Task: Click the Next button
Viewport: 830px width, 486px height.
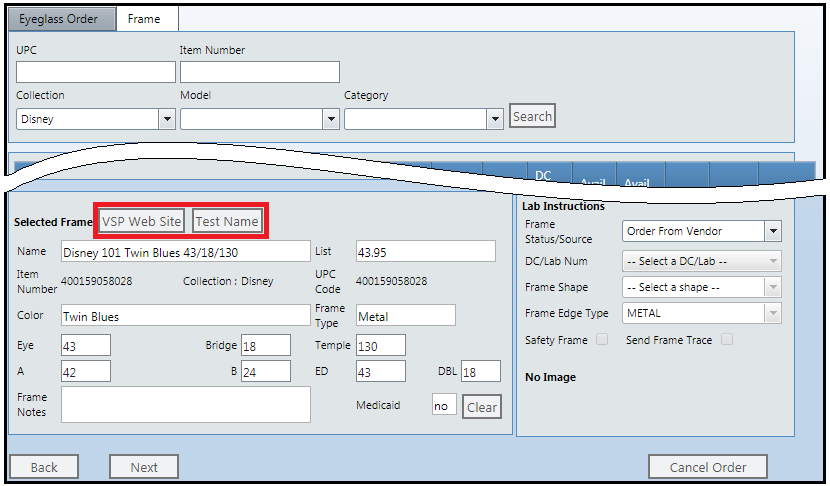Action: (x=144, y=467)
